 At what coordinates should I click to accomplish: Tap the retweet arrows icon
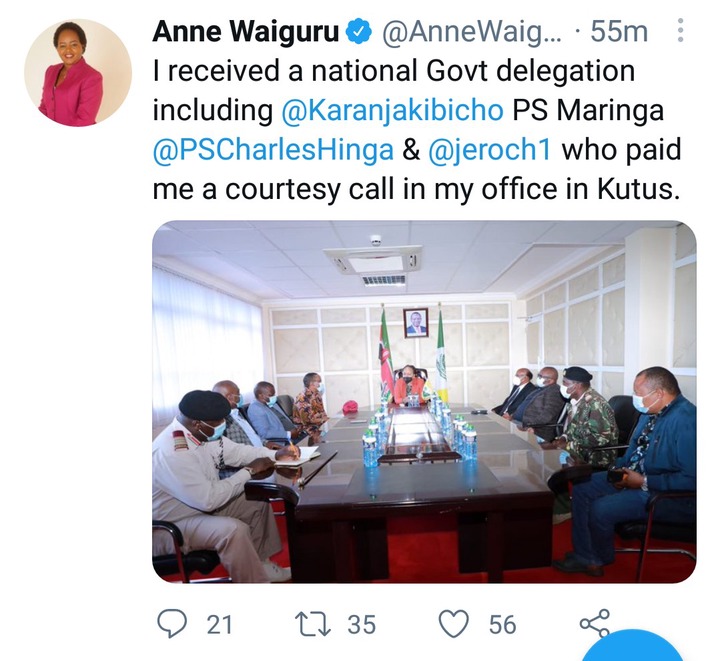(312, 625)
